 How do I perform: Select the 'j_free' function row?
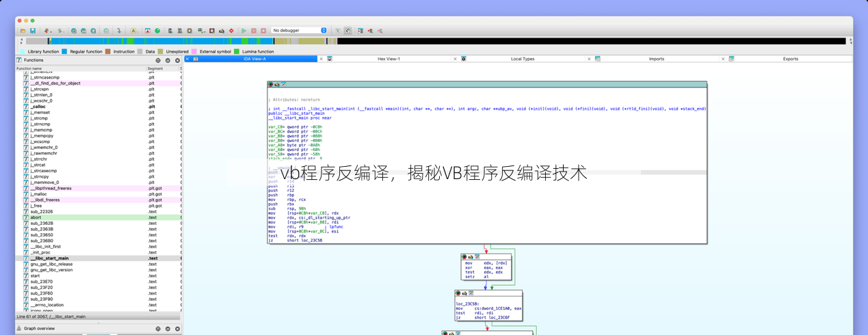pos(98,206)
